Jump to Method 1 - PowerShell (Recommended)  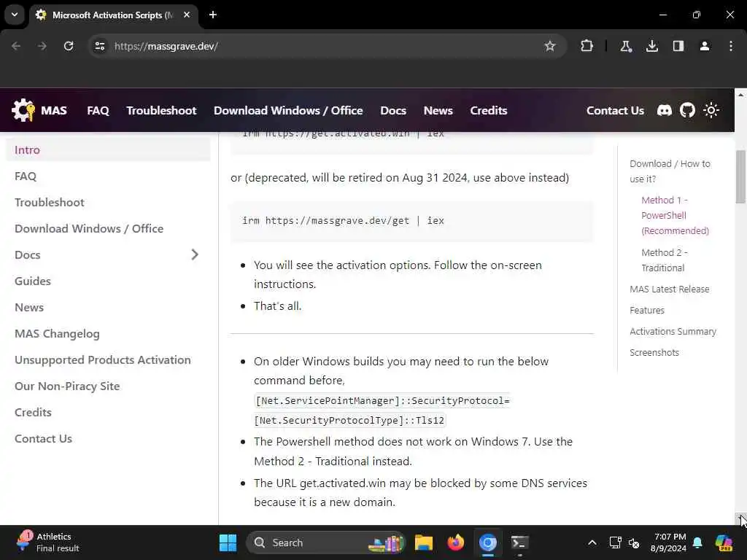pos(675,215)
